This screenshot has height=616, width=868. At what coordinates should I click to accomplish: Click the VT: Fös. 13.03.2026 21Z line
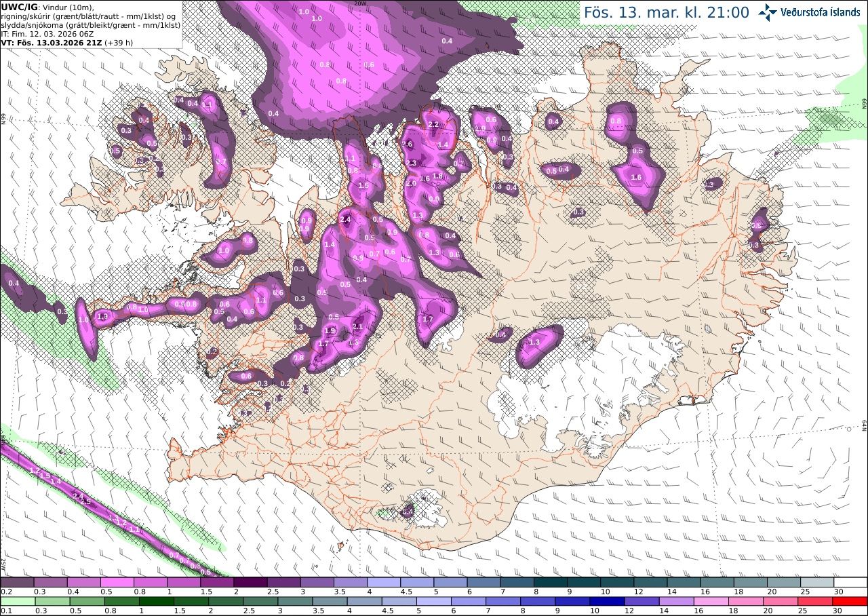(67, 42)
